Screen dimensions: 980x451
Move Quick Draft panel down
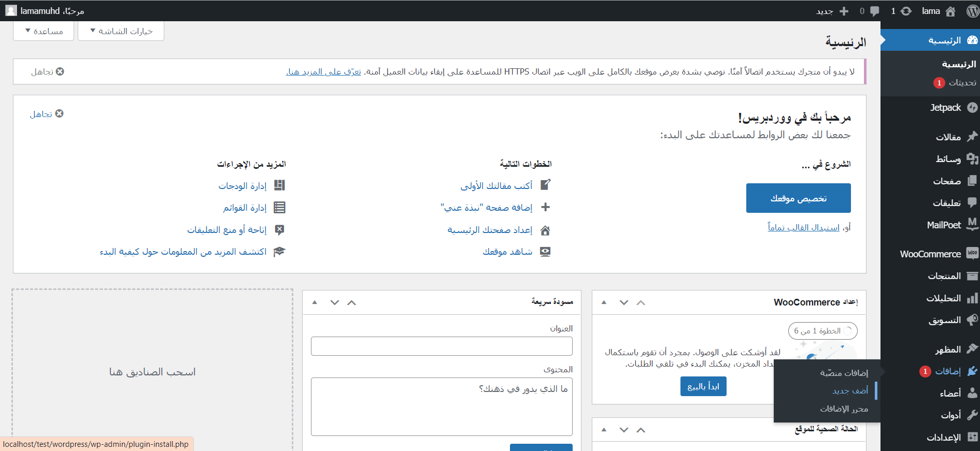point(335,302)
